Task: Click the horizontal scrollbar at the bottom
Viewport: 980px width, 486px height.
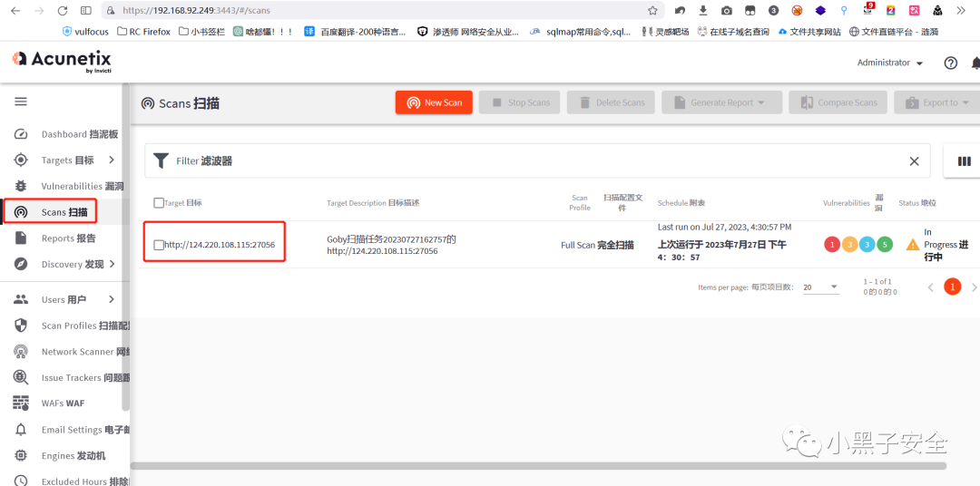Action: point(538,465)
